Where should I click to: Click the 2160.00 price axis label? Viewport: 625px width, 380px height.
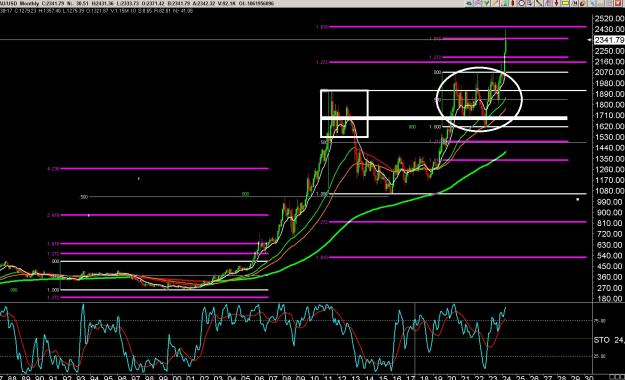[x=609, y=61]
